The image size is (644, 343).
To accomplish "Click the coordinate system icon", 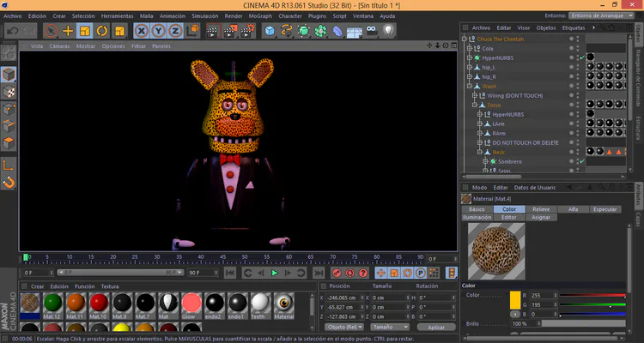I will coord(192,31).
